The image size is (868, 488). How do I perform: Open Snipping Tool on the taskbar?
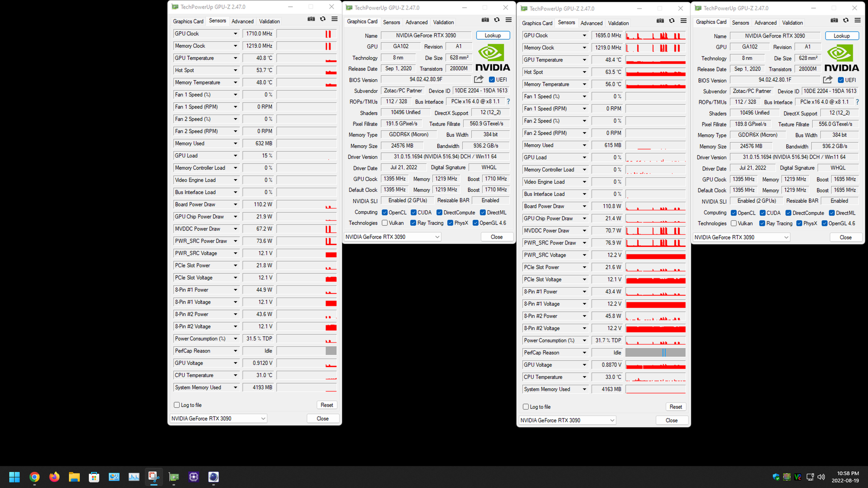click(x=154, y=477)
